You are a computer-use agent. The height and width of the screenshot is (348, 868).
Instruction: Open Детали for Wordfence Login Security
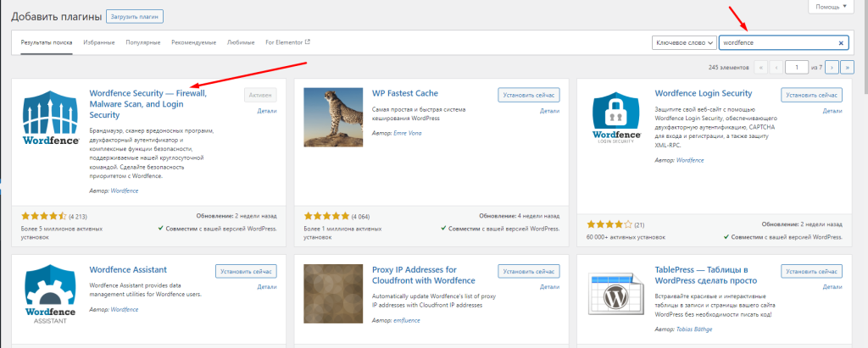coord(832,111)
